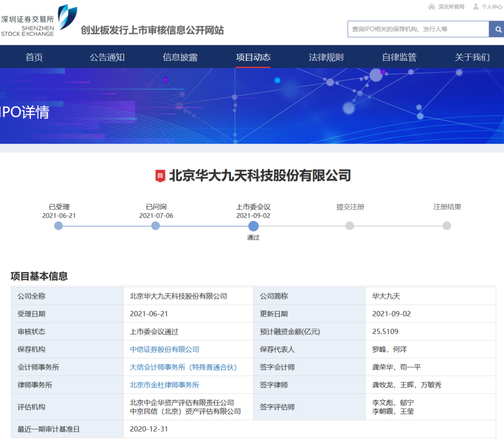This screenshot has height=441, width=504.
Task: Open the 自律监管 nav tab
Action: point(399,57)
